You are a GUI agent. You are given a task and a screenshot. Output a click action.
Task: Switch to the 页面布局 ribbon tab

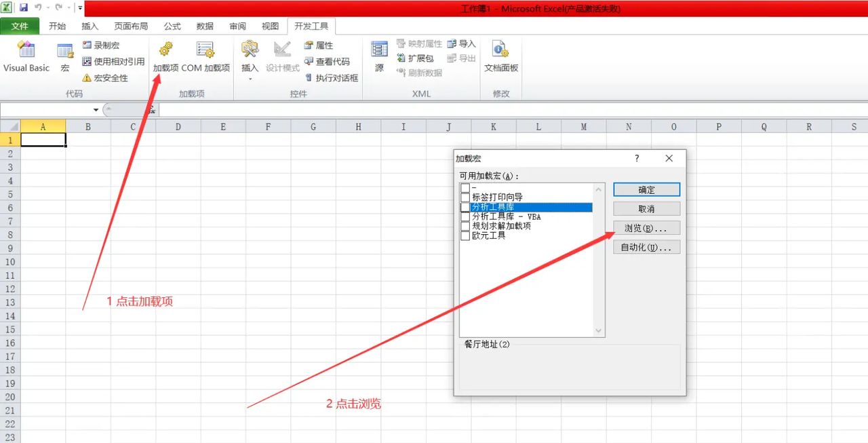tap(131, 26)
